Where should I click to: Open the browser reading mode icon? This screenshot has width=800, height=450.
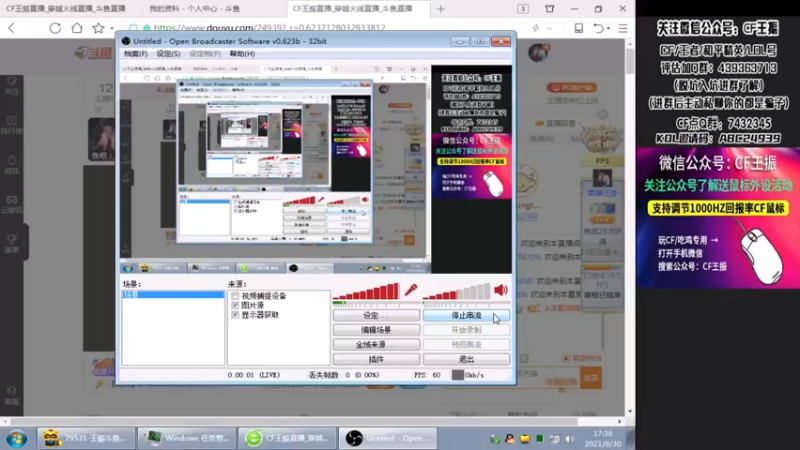(579, 28)
